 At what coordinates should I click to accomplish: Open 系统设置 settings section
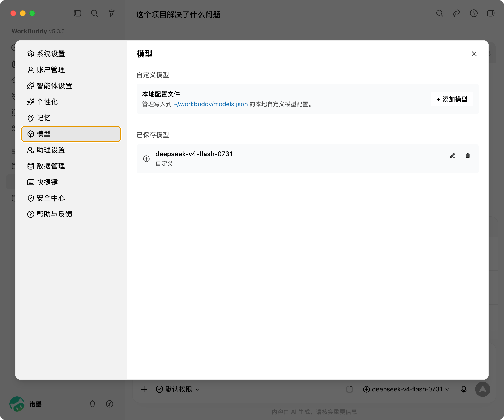[71, 54]
